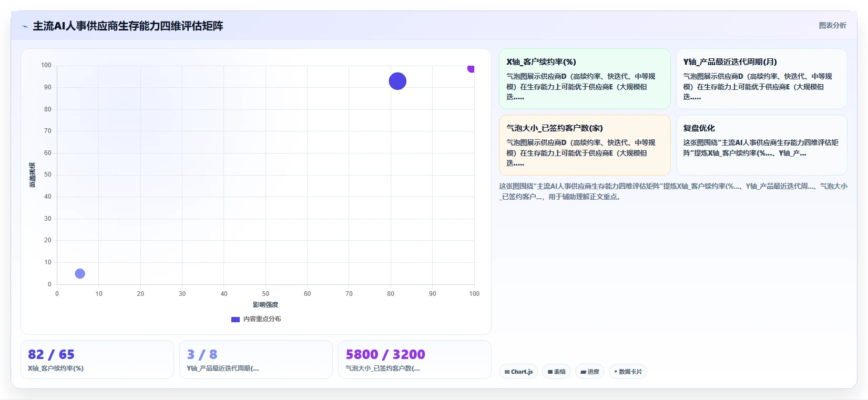Toggle the 内容重点分布 legend item

[x=256, y=319]
